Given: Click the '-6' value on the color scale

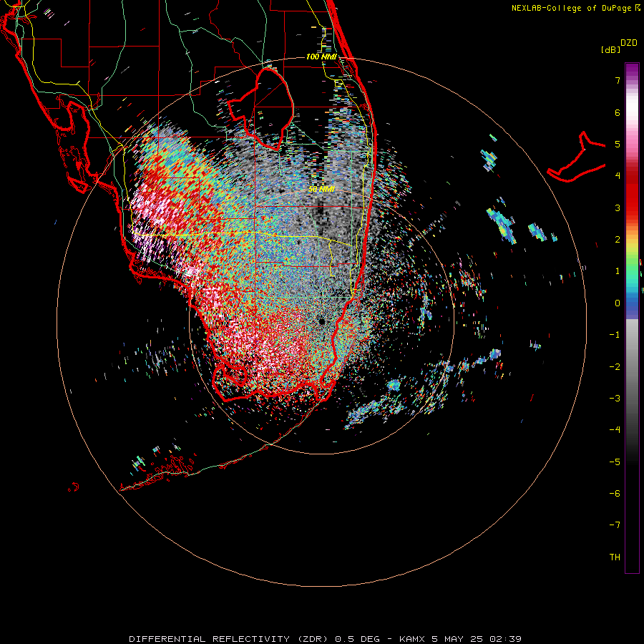Looking at the screenshot, I should (615, 494).
